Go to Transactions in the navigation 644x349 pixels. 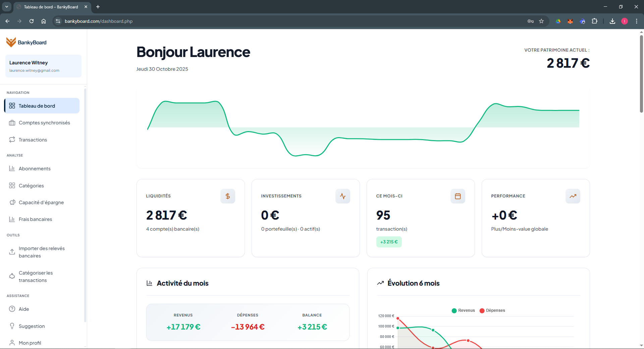coord(33,140)
